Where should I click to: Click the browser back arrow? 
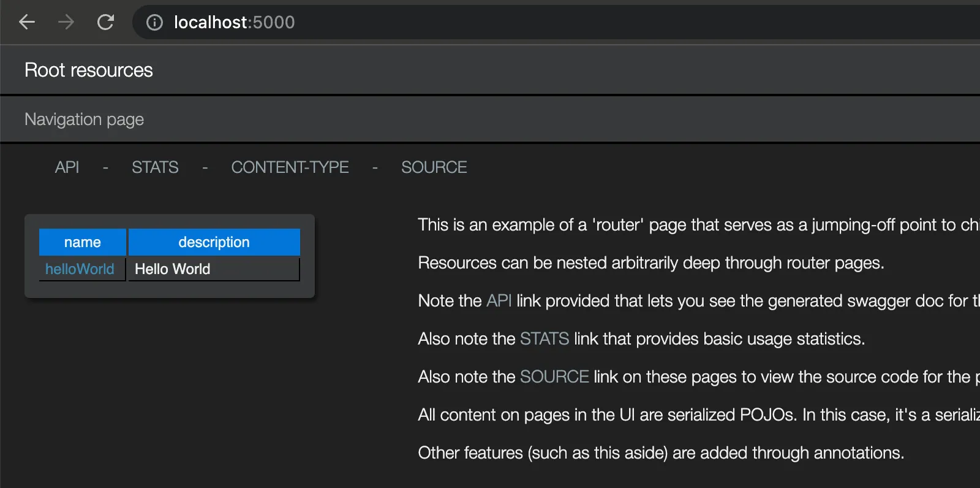pyautogui.click(x=27, y=23)
